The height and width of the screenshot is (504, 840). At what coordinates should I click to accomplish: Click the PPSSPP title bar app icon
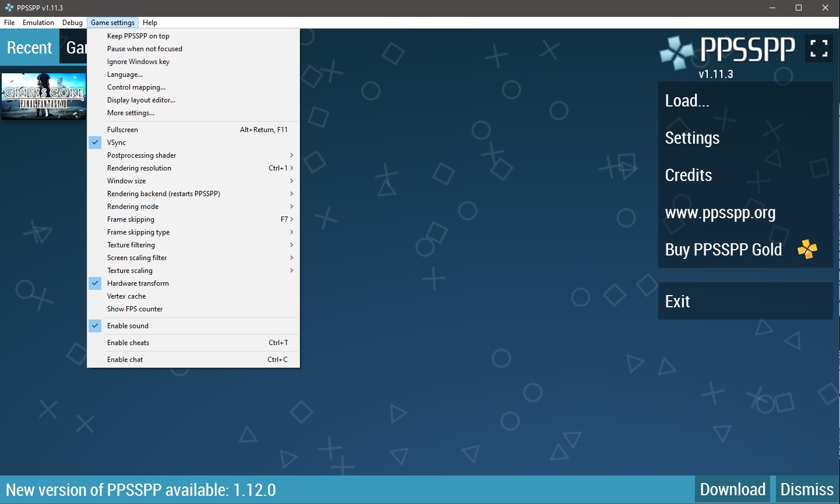pyautogui.click(x=9, y=8)
